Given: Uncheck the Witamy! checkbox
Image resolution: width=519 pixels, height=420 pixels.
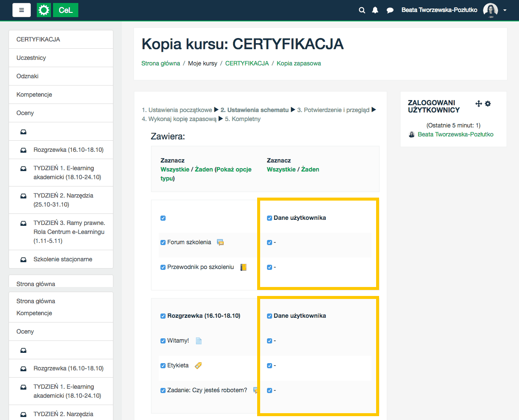Looking at the screenshot, I should coord(163,341).
